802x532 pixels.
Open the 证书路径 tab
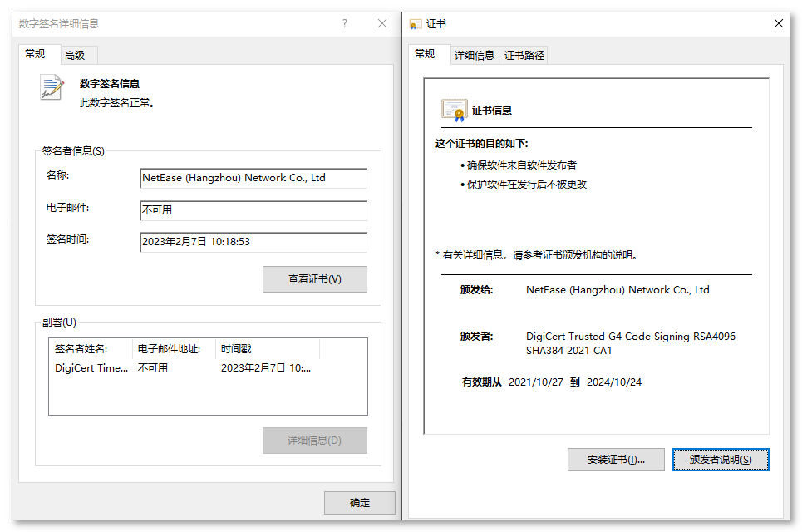(524, 56)
